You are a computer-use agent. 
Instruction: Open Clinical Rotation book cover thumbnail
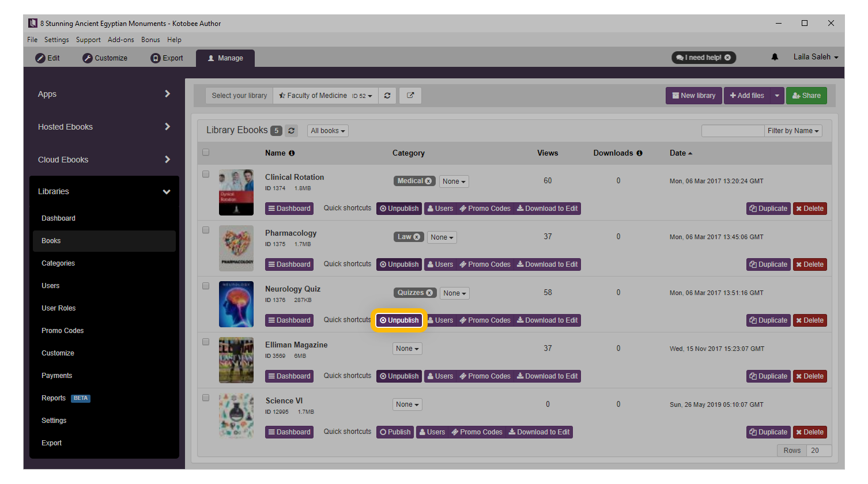[x=236, y=192]
